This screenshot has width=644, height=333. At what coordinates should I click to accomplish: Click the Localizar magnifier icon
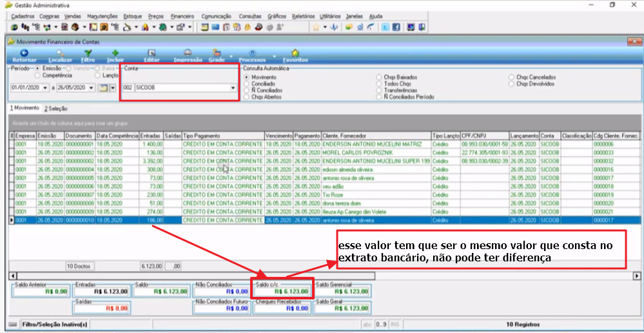coord(60,53)
